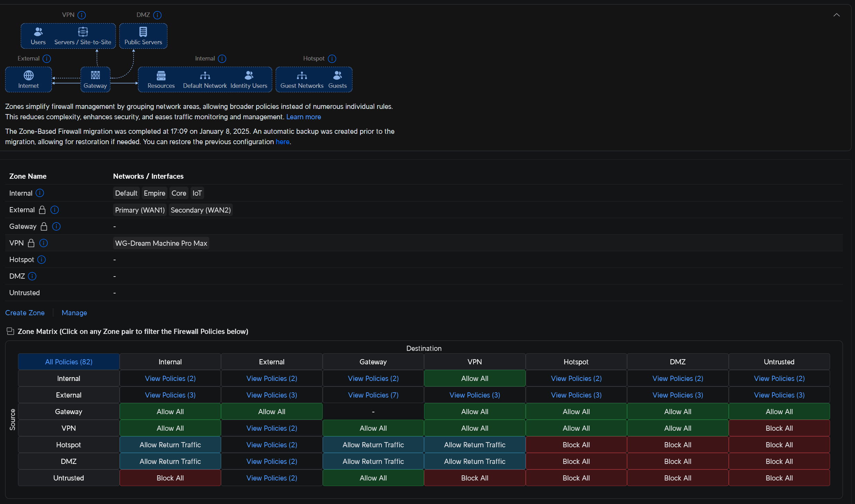Screen dimensions: 855x504
Task: Toggle the lock icon next to External zone
Action: pyautogui.click(x=42, y=210)
